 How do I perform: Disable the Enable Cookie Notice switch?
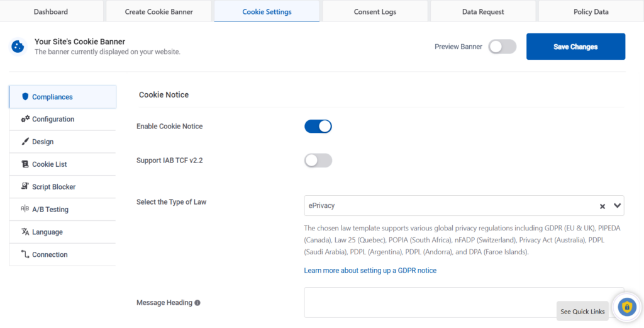coord(318,127)
